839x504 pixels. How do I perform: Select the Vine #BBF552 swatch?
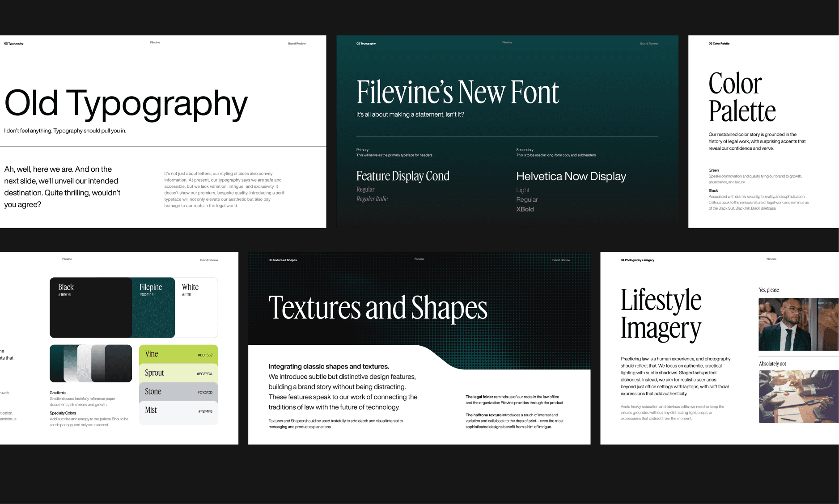[x=178, y=354]
